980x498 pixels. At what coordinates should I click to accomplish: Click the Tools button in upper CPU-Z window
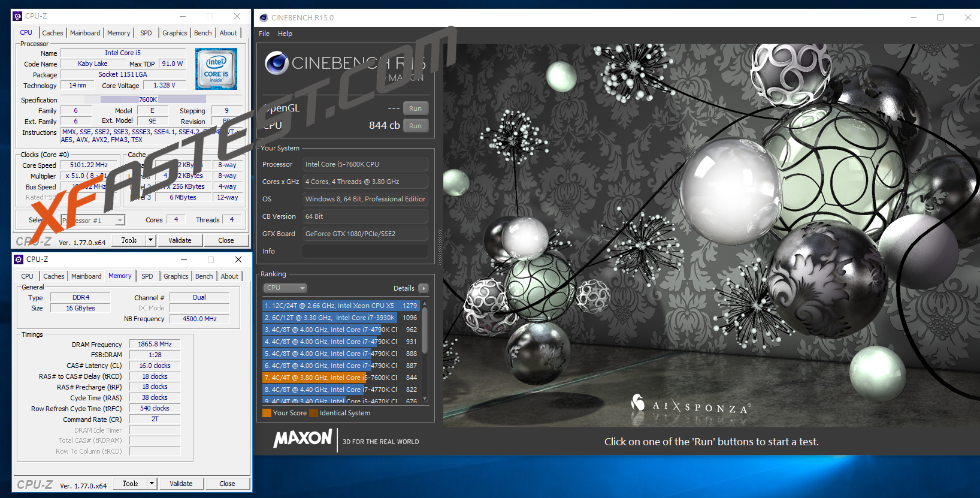pos(129,240)
